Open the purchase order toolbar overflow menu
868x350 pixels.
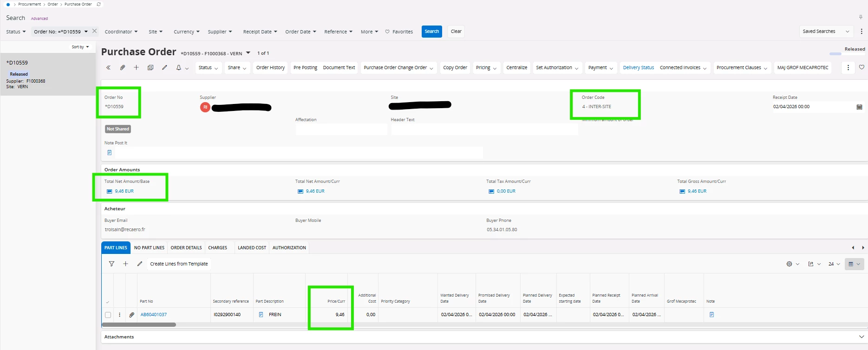[848, 68]
